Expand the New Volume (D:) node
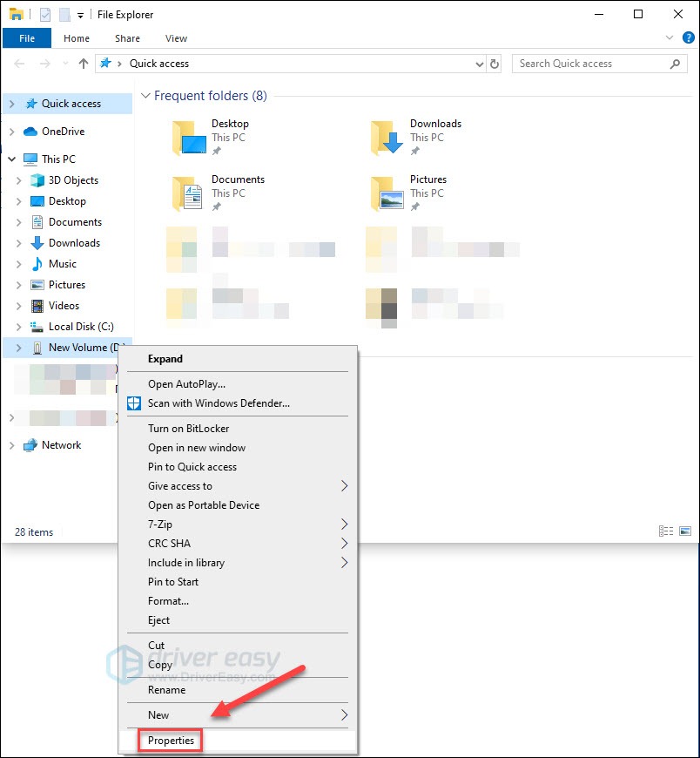Image resolution: width=700 pixels, height=758 pixels. pyautogui.click(x=19, y=347)
